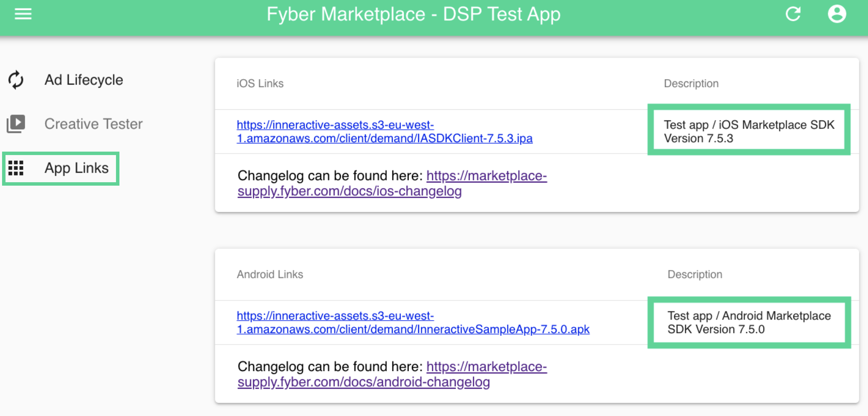Select Creative Tester in sidebar
Image resolution: width=868 pixels, height=416 pixels.
93,124
